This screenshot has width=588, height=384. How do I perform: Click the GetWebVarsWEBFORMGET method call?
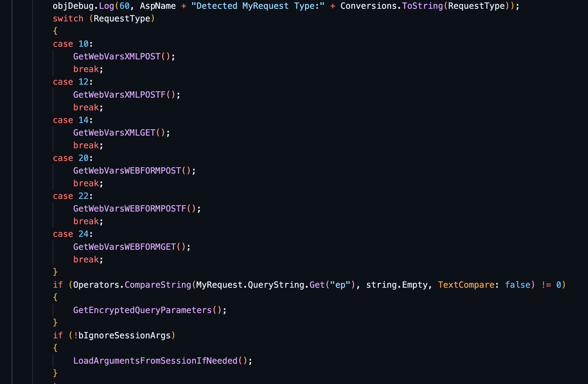click(125, 247)
